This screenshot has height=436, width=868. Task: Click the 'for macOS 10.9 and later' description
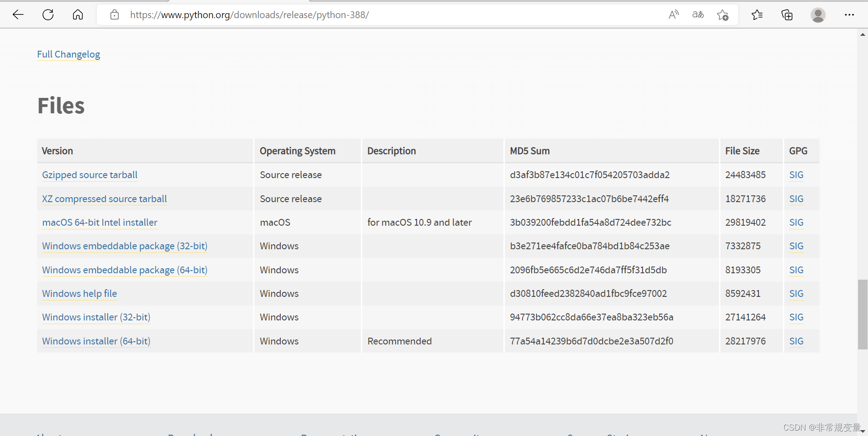(419, 223)
